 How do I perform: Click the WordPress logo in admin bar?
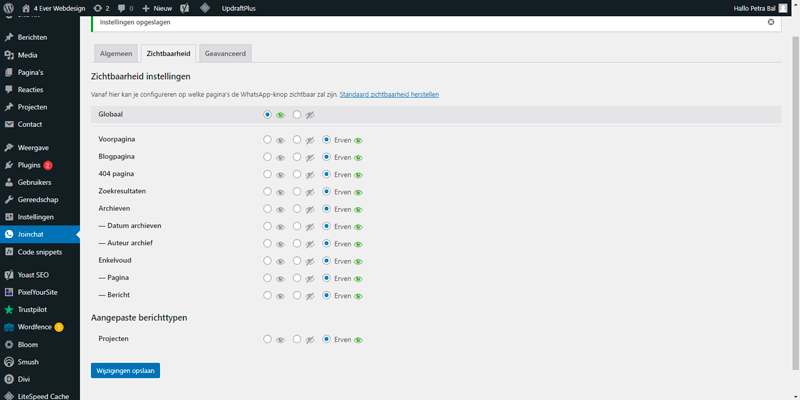(x=9, y=7)
